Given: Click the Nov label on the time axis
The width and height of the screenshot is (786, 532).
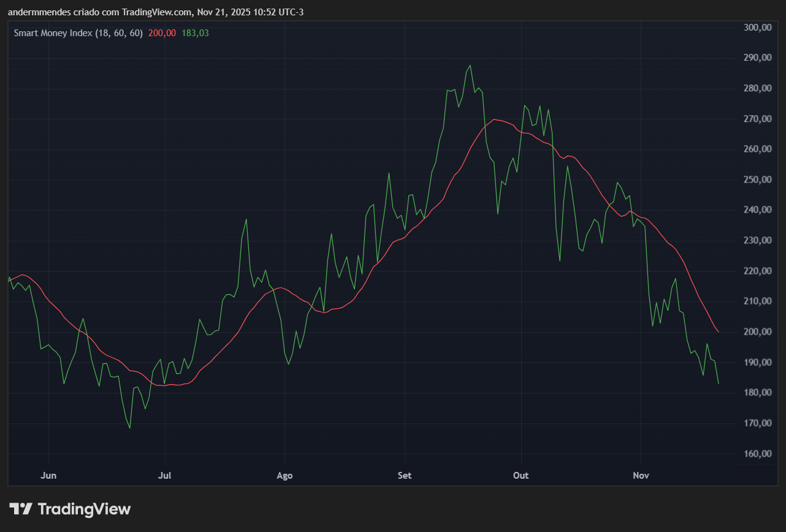Looking at the screenshot, I should 641,475.
